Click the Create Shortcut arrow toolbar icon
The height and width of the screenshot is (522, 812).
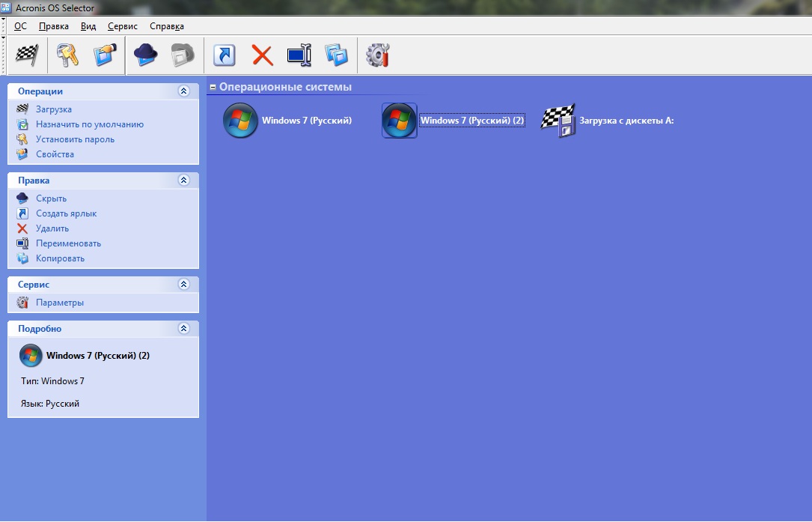pyautogui.click(x=225, y=55)
